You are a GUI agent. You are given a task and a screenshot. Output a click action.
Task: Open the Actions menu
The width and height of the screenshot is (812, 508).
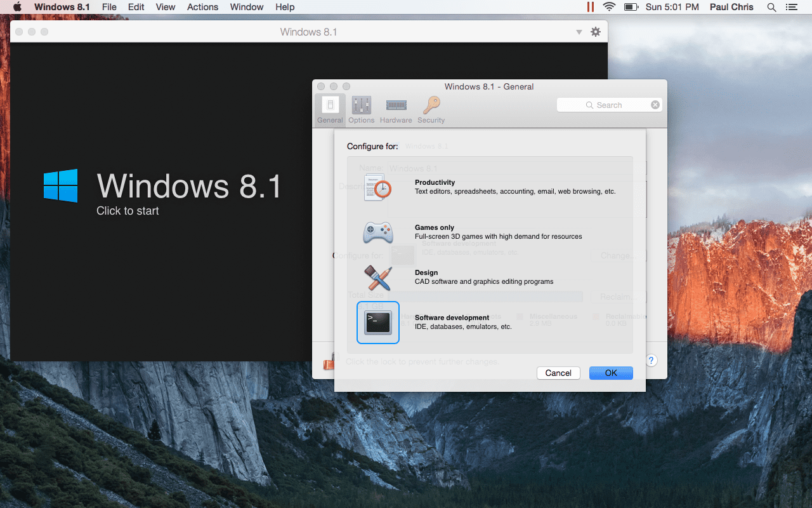click(x=203, y=7)
